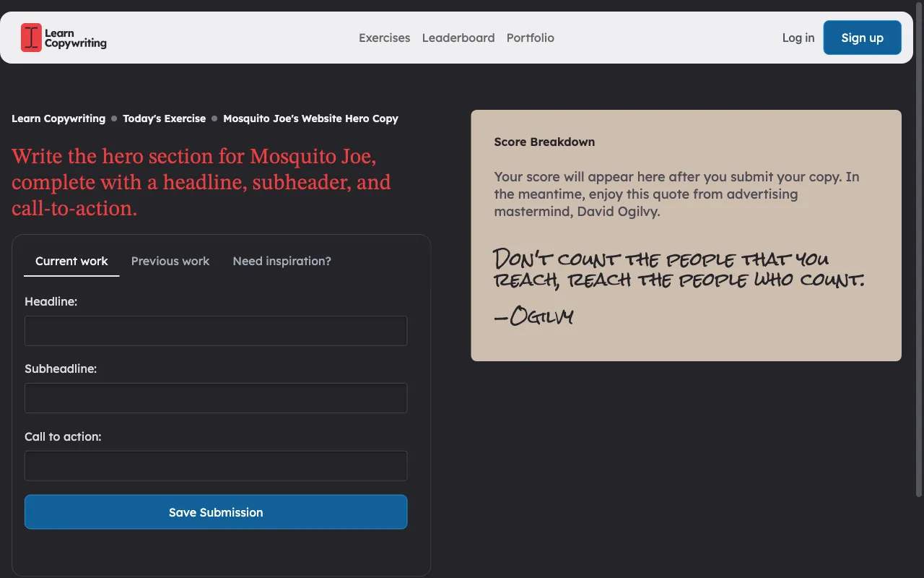Click the "Your score will appear here" paragraph

[676, 194]
